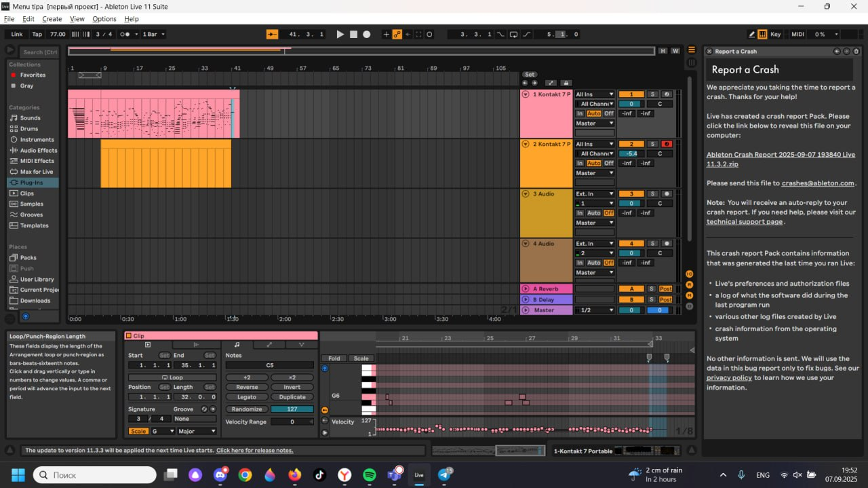
Task: Select the Favorites collection
Action: 33,75
